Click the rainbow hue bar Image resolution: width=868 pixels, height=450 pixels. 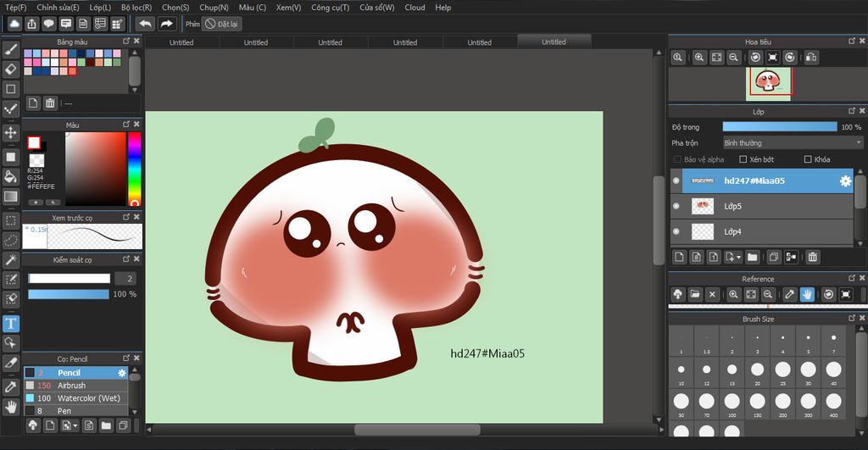pos(134,169)
